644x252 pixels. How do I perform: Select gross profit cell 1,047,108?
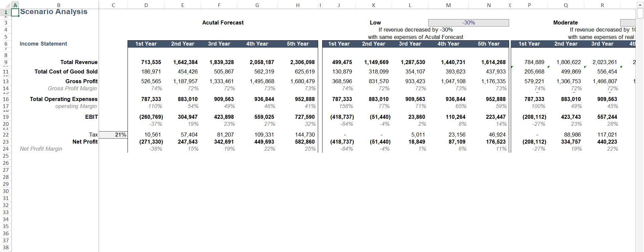(x=453, y=81)
